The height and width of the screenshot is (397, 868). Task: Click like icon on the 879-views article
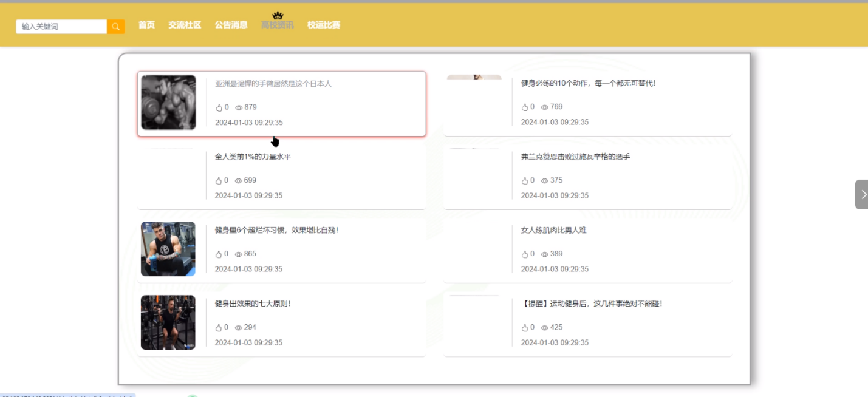click(x=219, y=107)
